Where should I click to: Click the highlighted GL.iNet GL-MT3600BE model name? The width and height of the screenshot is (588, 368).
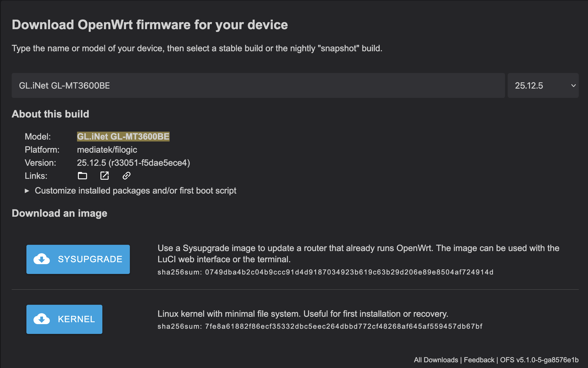[x=123, y=137]
